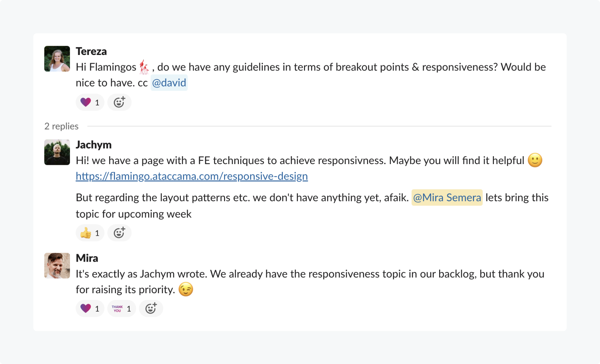Click the Tereza sender name

point(91,51)
